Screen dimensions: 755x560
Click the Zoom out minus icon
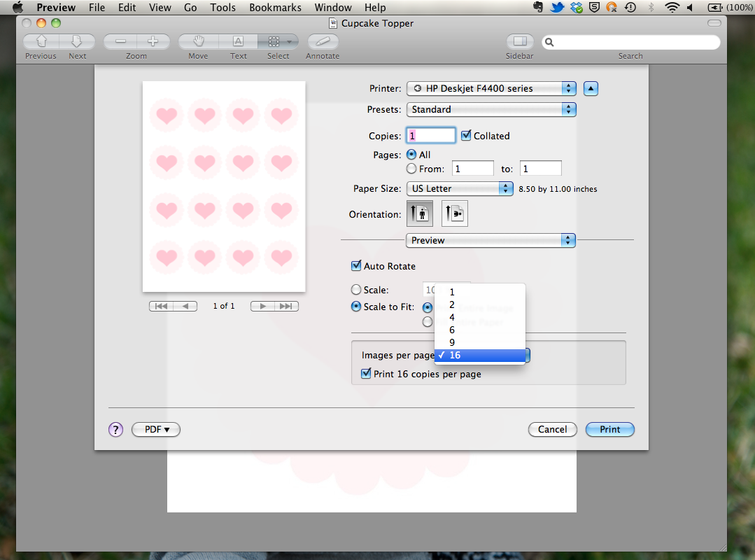coord(120,41)
